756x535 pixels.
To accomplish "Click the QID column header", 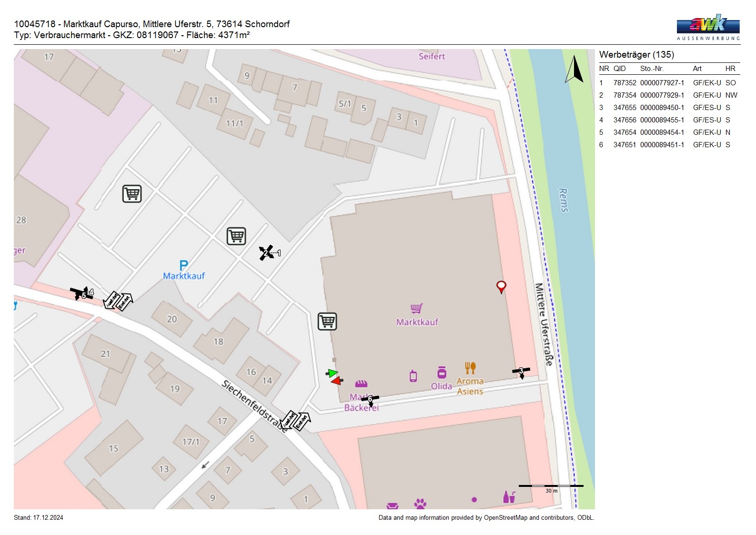I will [x=619, y=69].
